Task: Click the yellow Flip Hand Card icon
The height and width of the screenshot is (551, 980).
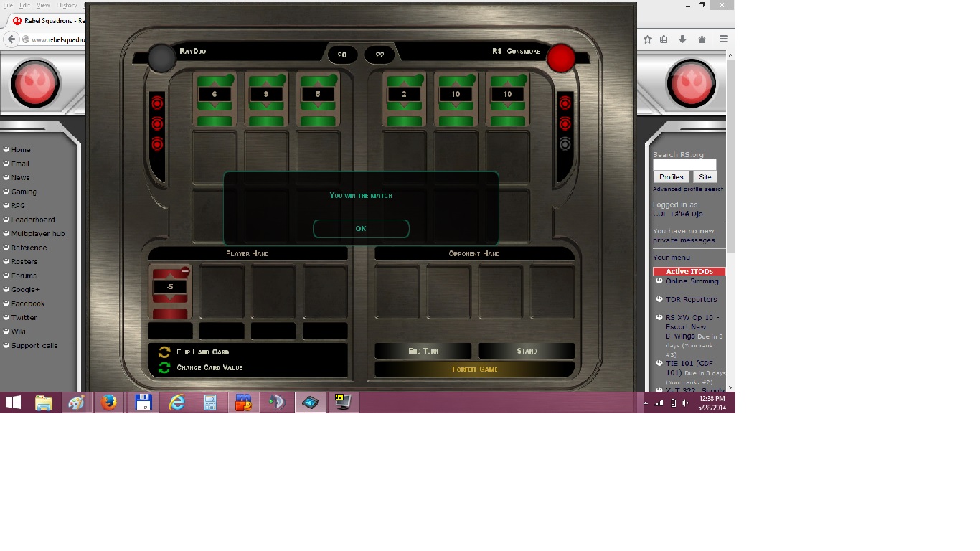Action: pyautogui.click(x=164, y=352)
